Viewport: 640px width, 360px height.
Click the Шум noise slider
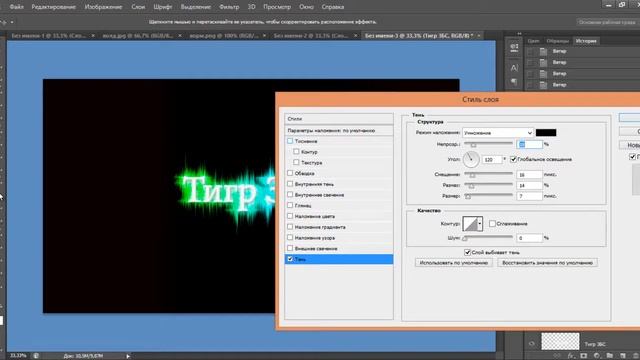coord(489,238)
